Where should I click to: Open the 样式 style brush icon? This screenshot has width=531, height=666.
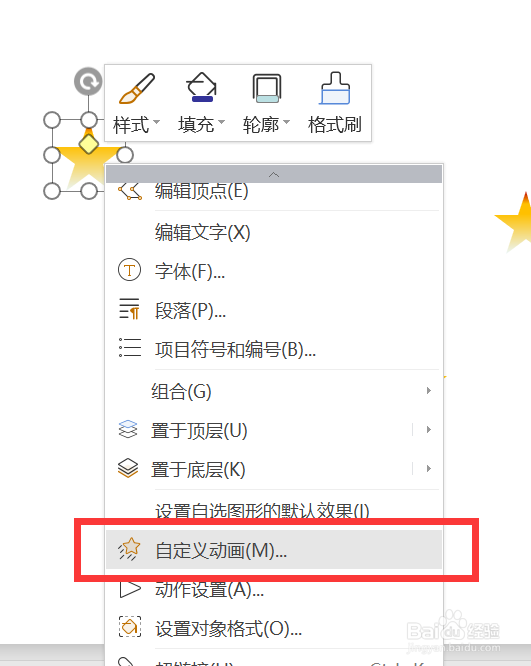[x=137, y=88]
